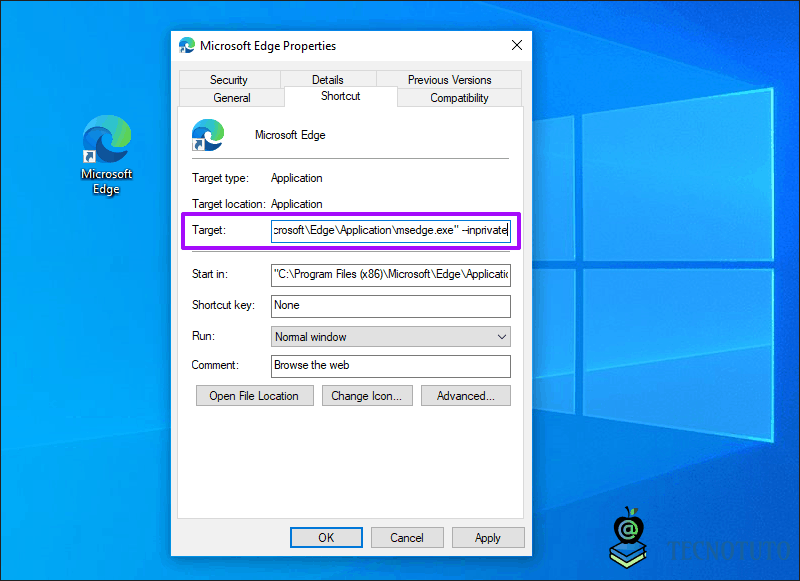Select the Shortcut tab
This screenshot has height=581, width=800.
[341, 96]
